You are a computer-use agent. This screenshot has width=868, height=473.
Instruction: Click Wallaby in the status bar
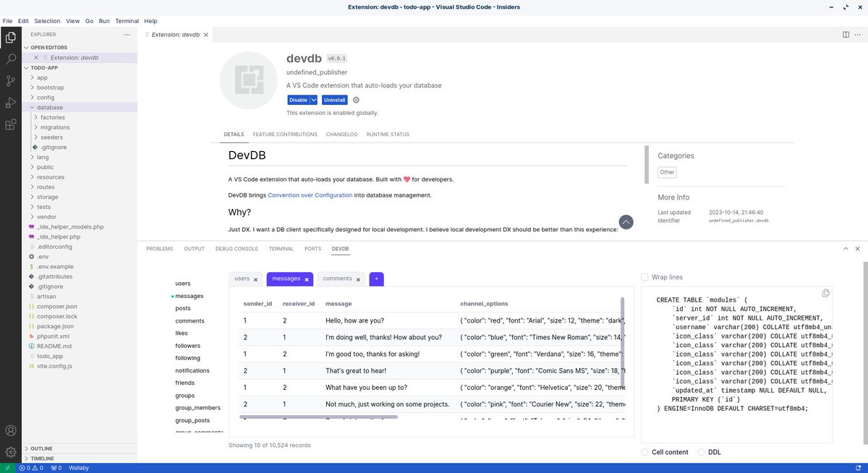click(79, 468)
